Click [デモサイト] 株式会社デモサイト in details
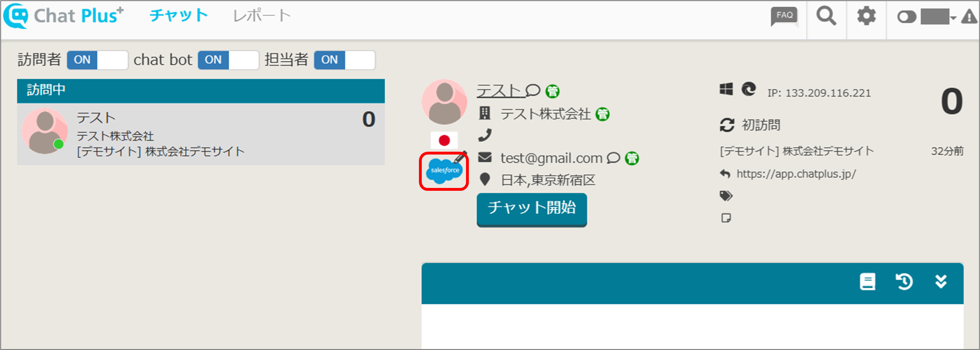This screenshot has width=980, height=350. tap(797, 151)
